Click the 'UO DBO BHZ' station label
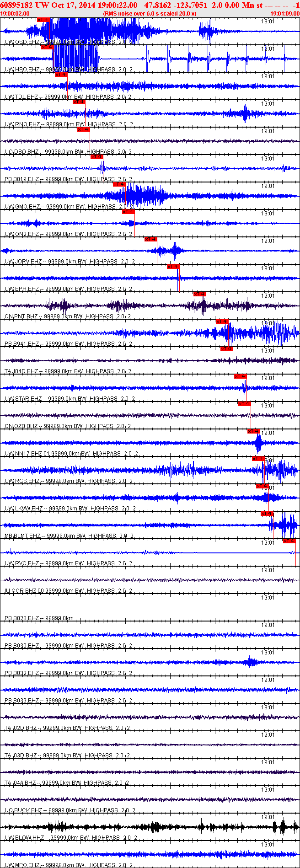The width and height of the screenshot is (300, 868). (21, 152)
